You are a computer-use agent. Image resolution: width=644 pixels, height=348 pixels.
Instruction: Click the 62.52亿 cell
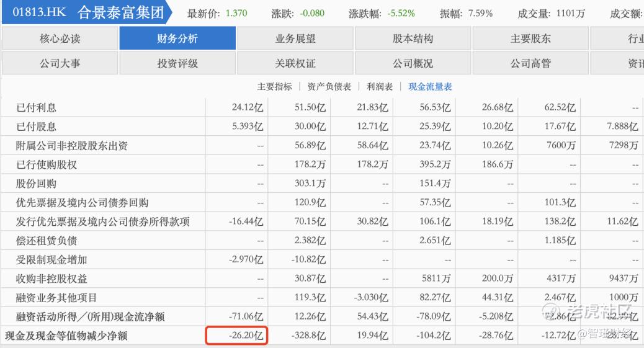[560, 108]
